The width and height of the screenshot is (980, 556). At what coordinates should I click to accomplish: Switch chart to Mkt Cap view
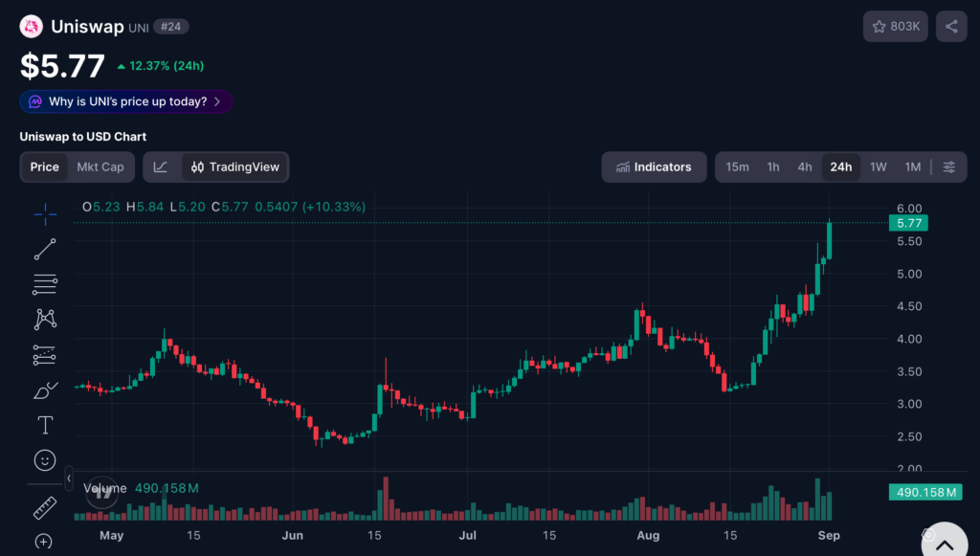(x=100, y=167)
